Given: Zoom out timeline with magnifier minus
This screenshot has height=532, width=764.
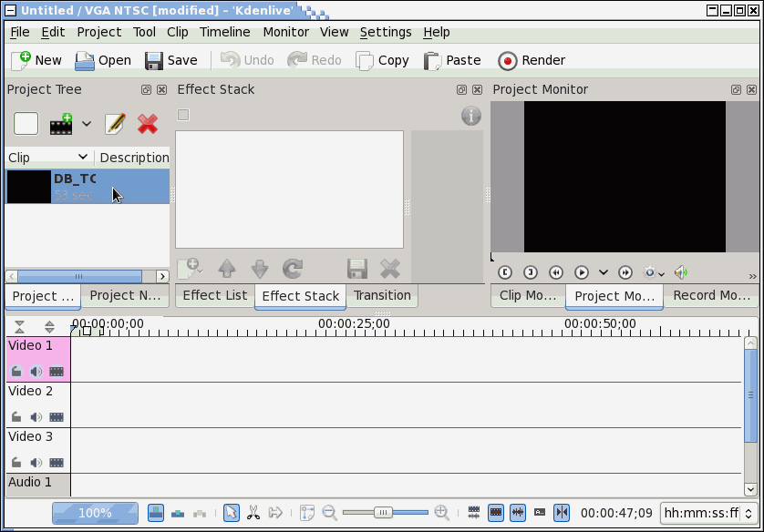Looking at the screenshot, I should [330, 513].
